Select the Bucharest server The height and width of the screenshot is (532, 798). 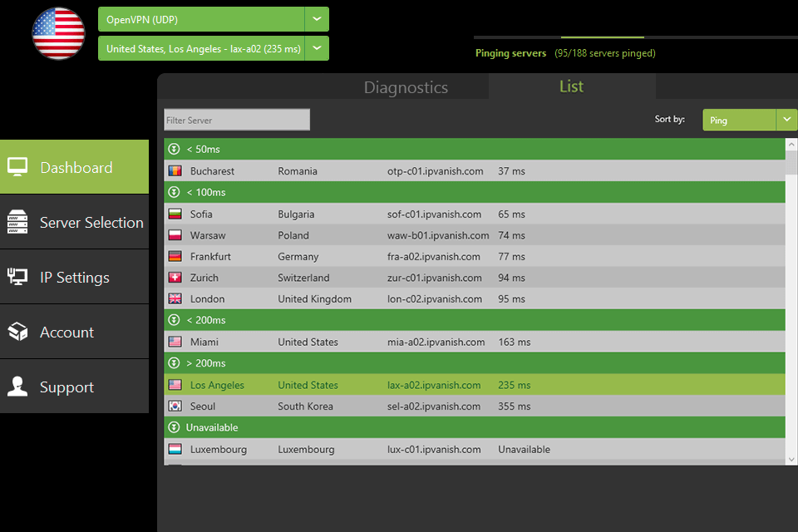(475, 171)
